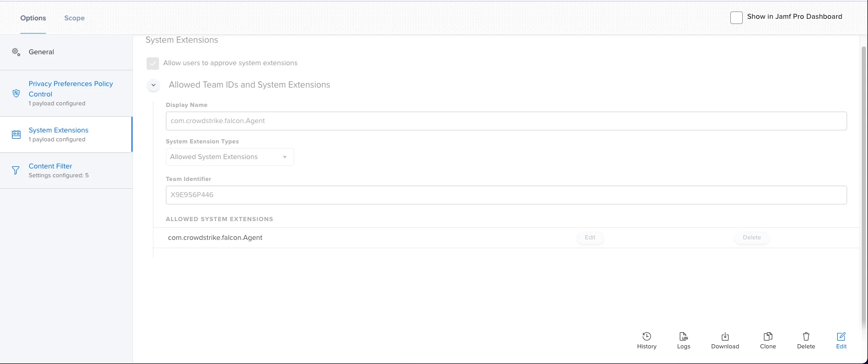Click com.crowdstrike.falcon.Agent in allowed extensions list
The width and height of the screenshot is (868, 364).
pos(215,238)
